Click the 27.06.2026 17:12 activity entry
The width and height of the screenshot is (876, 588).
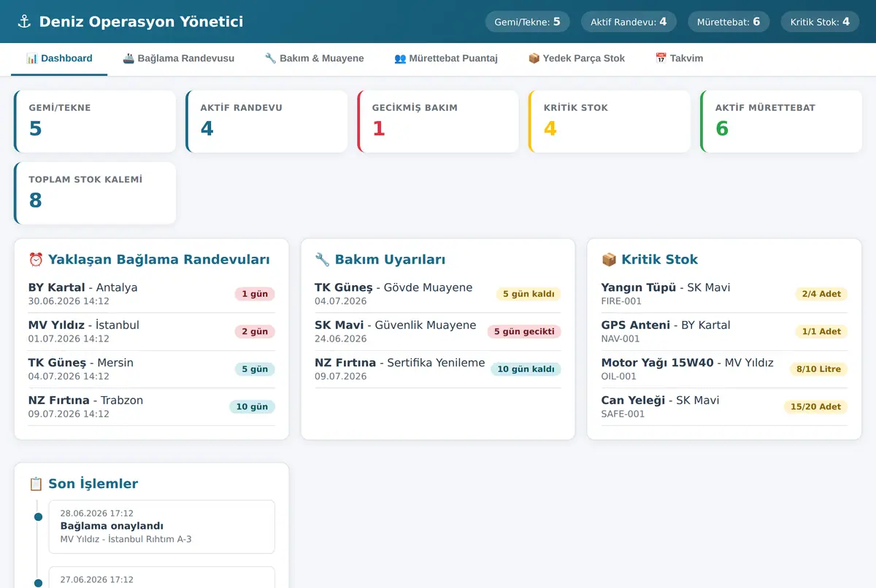point(161,578)
